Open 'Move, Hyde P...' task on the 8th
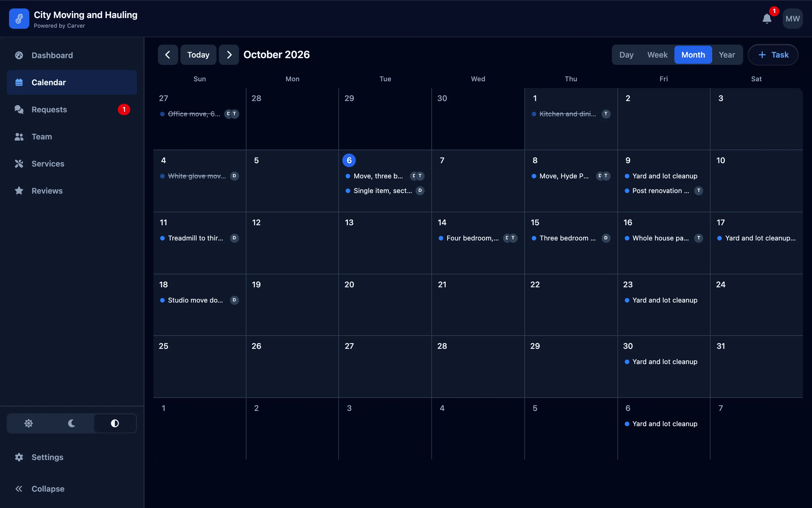The height and width of the screenshot is (508, 812). (x=571, y=176)
